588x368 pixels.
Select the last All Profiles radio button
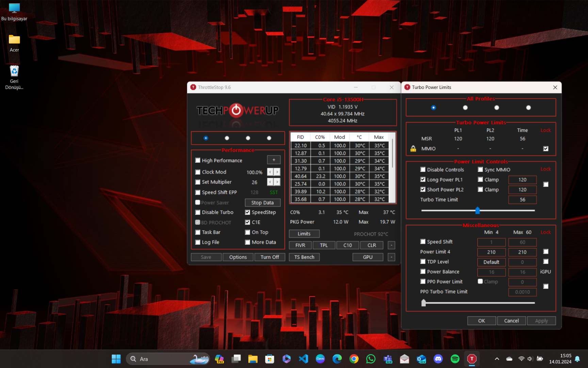(528, 108)
